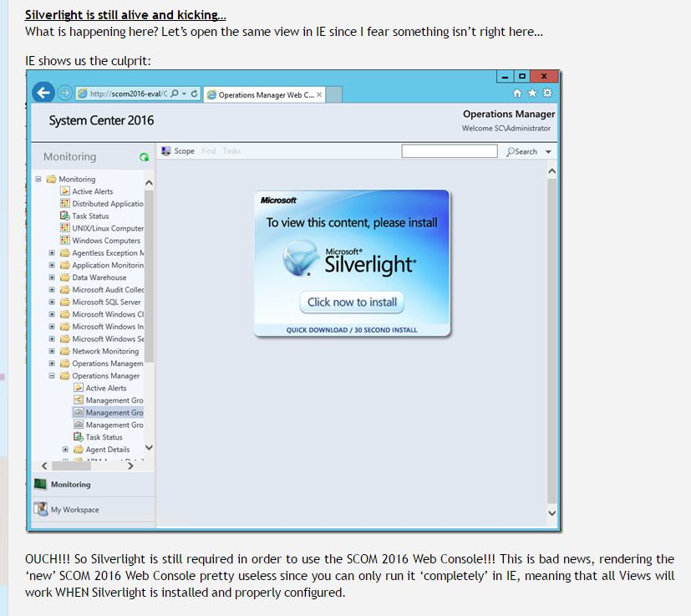Select UNIX/Linux Computers view
This screenshot has height=616, width=691.
(x=108, y=228)
